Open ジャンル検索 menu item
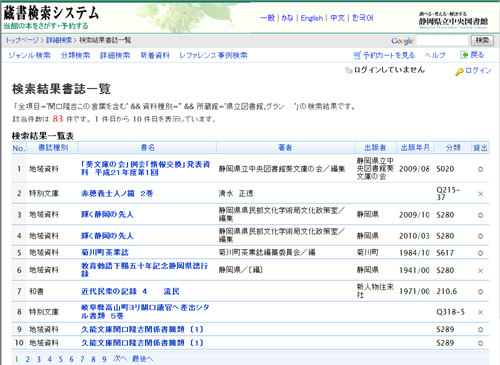Viewport: 500px width, 365px height. pyautogui.click(x=29, y=55)
